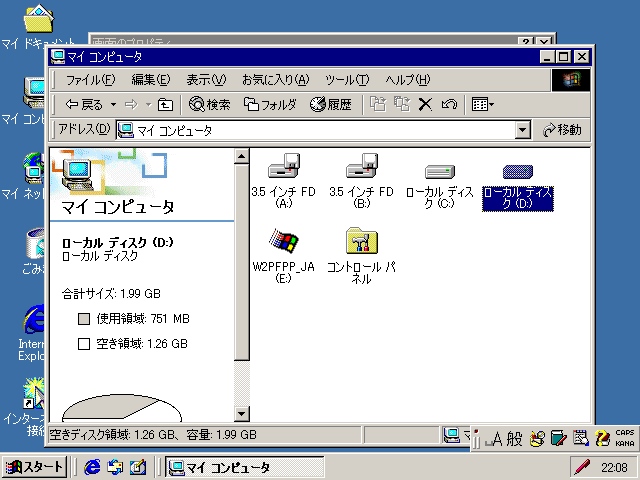The width and height of the screenshot is (640, 480).
Task: Open the ツール(T) menu
Action: pos(347,80)
